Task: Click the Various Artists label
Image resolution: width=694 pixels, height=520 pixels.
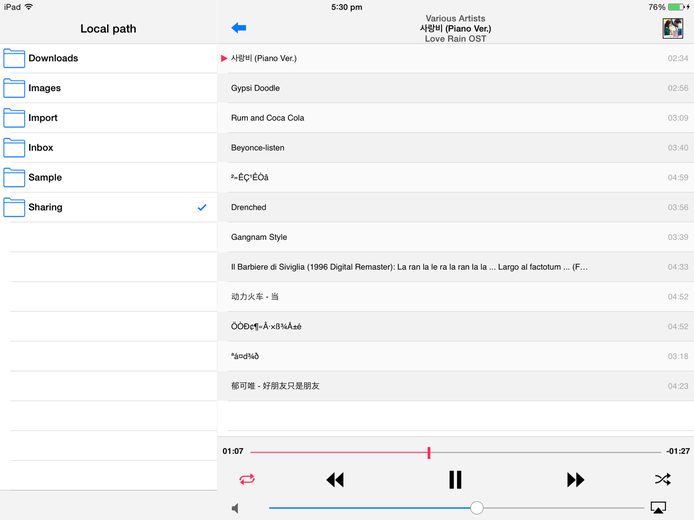Action: point(455,18)
